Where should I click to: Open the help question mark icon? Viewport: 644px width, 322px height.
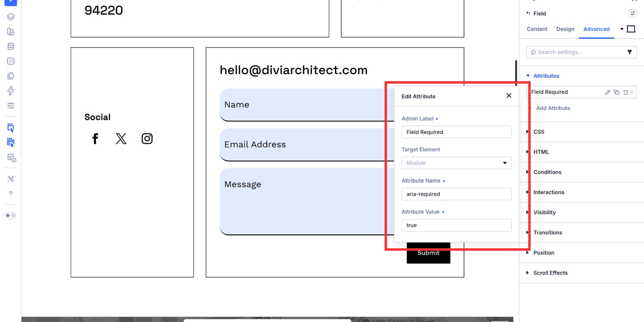point(11,194)
